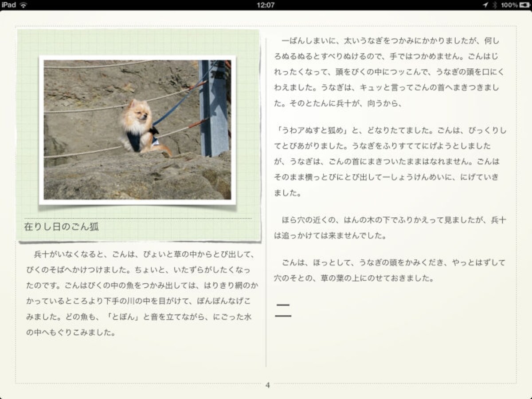Tap the line starting ほら穴の近くの

(x=394, y=220)
